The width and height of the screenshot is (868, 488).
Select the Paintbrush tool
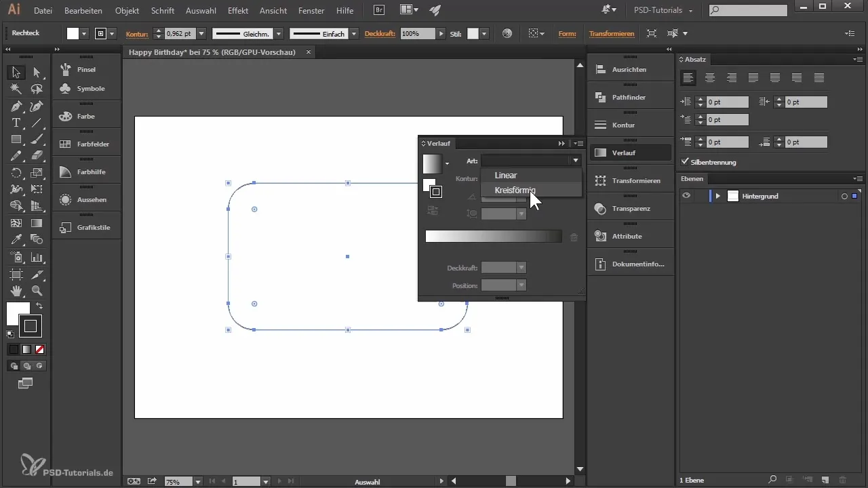coord(37,139)
